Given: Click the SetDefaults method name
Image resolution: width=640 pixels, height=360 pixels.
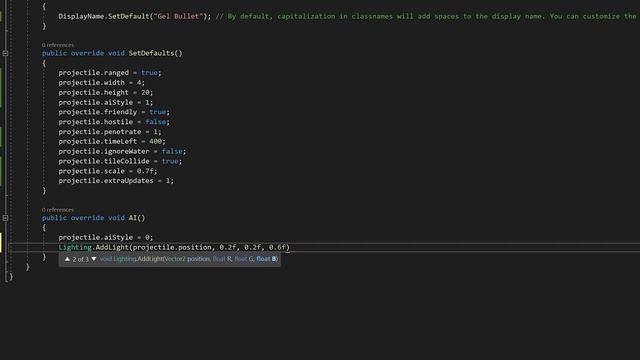Looking at the screenshot, I should point(151,53).
